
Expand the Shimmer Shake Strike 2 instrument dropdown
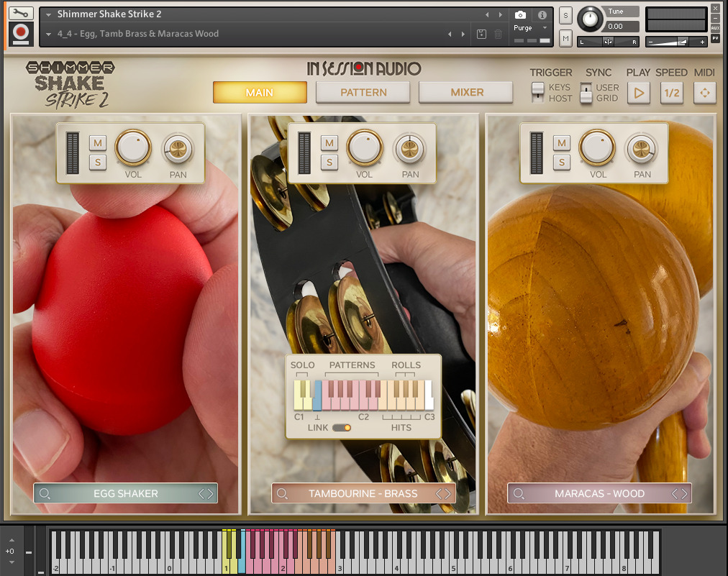pos(48,14)
